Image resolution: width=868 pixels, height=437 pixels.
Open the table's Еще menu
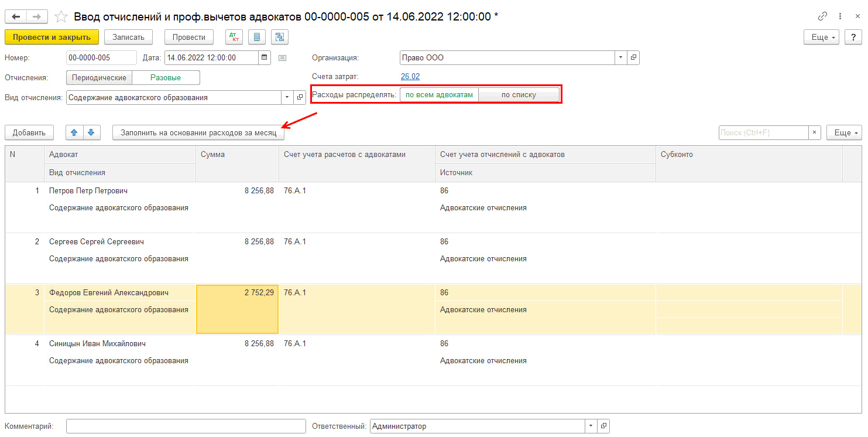click(845, 132)
